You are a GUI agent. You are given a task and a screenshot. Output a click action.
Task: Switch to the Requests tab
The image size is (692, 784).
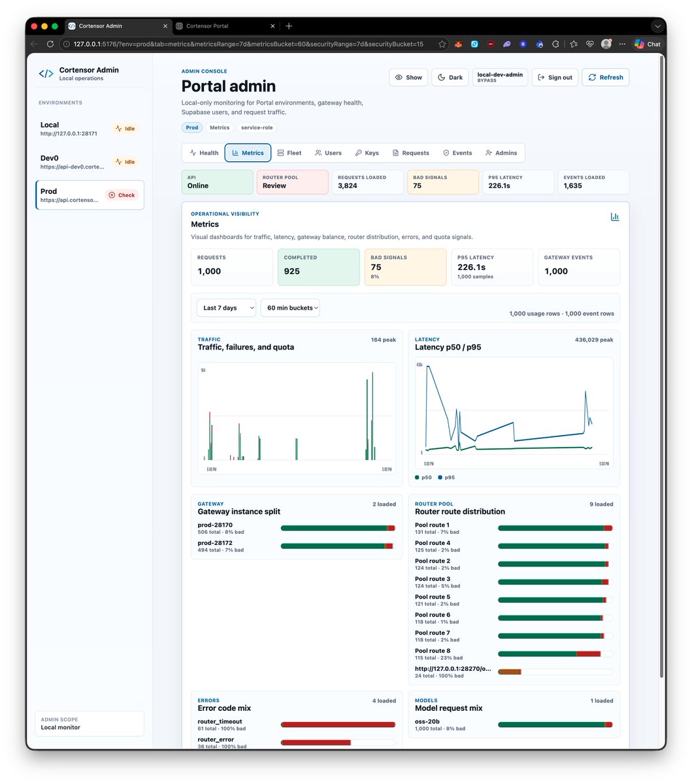(411, 153)
